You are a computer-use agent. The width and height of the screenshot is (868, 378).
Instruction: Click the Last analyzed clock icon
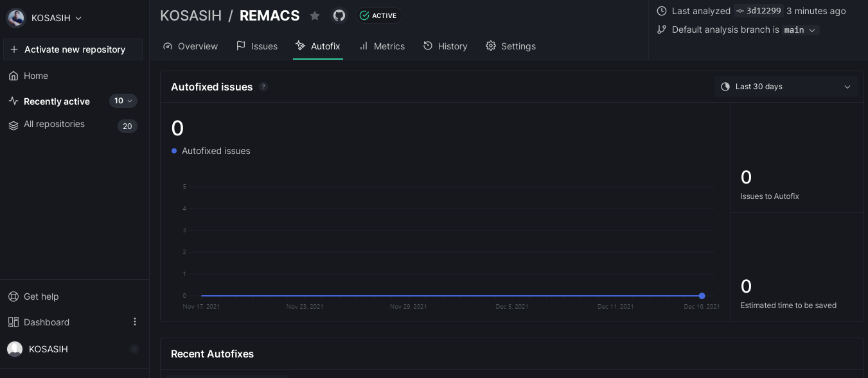[662, 11]
